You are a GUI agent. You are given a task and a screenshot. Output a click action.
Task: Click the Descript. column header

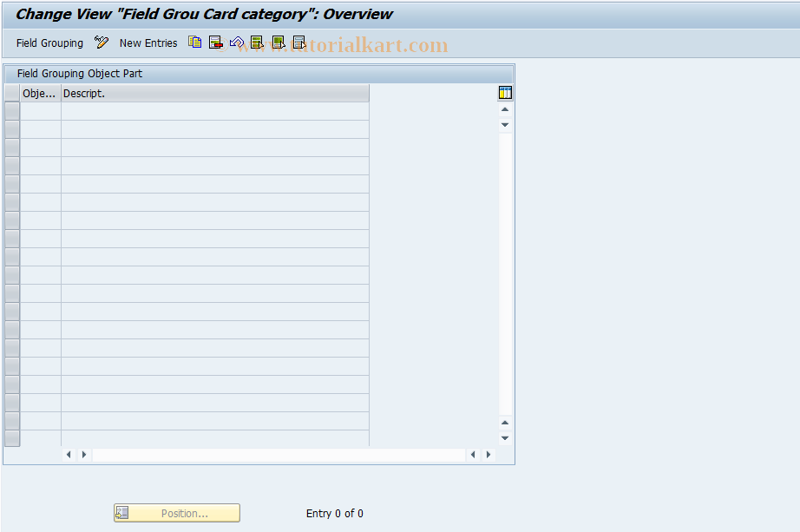(215, 94)
